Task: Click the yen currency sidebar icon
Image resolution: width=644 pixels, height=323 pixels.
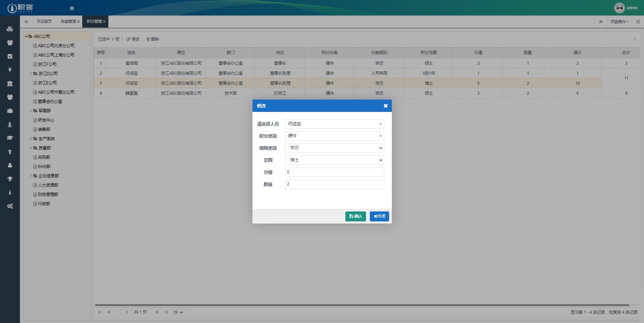Action: pos(10,70)
